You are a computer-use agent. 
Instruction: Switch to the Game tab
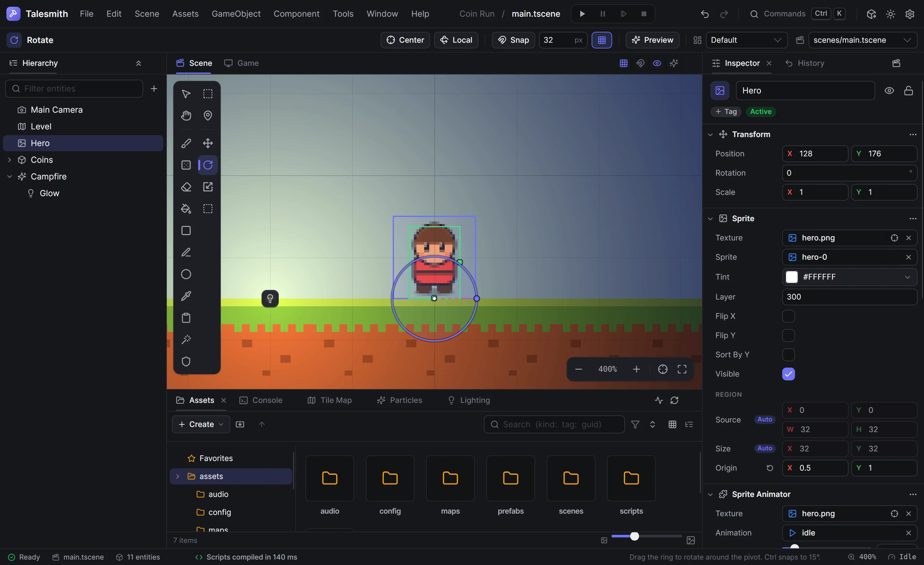point(242,63)
